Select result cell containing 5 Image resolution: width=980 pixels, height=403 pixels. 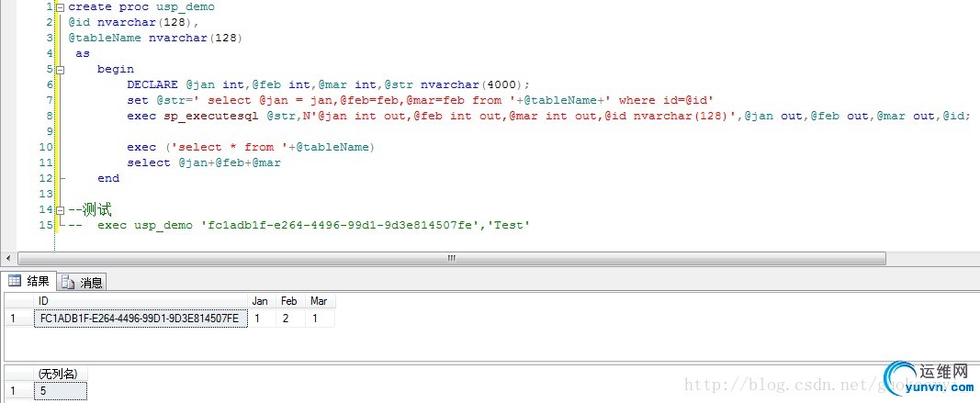point(61,391)
